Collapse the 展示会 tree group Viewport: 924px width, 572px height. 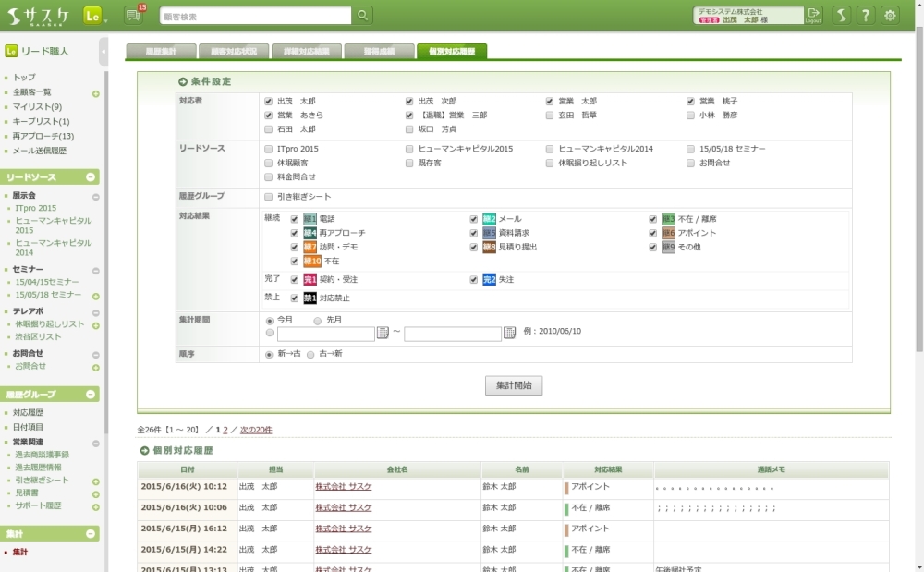tap(96, 196)
